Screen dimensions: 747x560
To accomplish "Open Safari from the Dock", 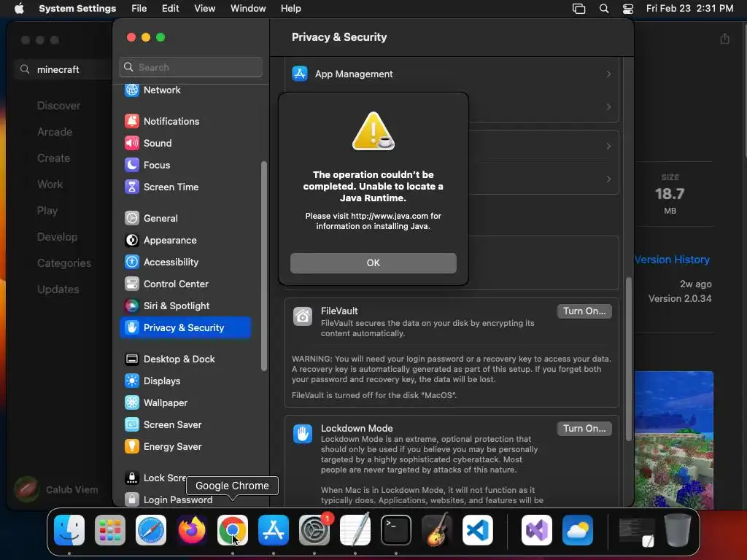I will [x=151, y=530].
